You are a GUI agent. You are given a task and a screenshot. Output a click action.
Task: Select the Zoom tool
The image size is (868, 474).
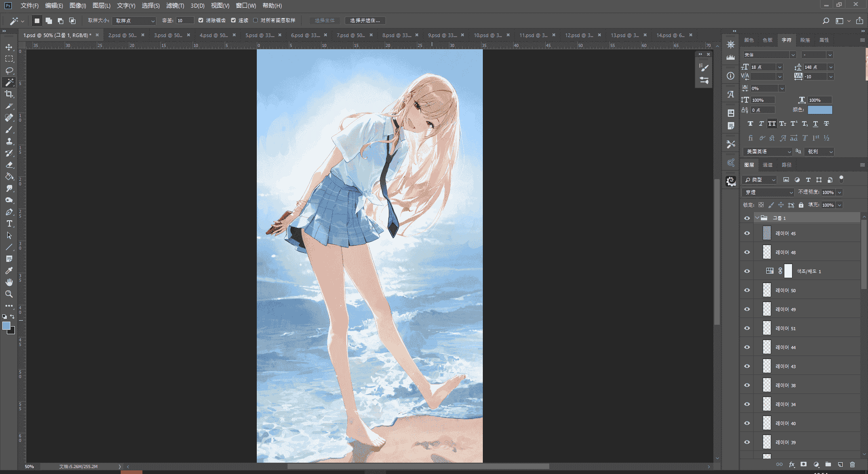(9, 294)
